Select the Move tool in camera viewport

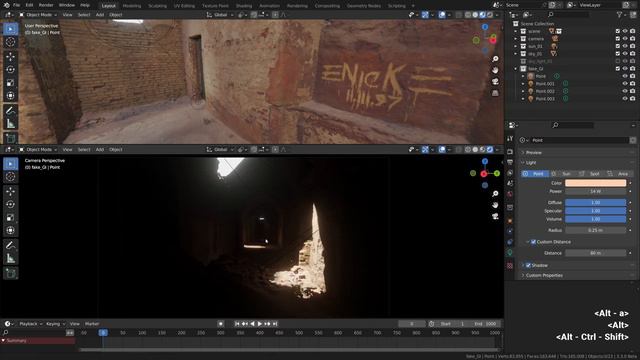[x=11, y=191]
